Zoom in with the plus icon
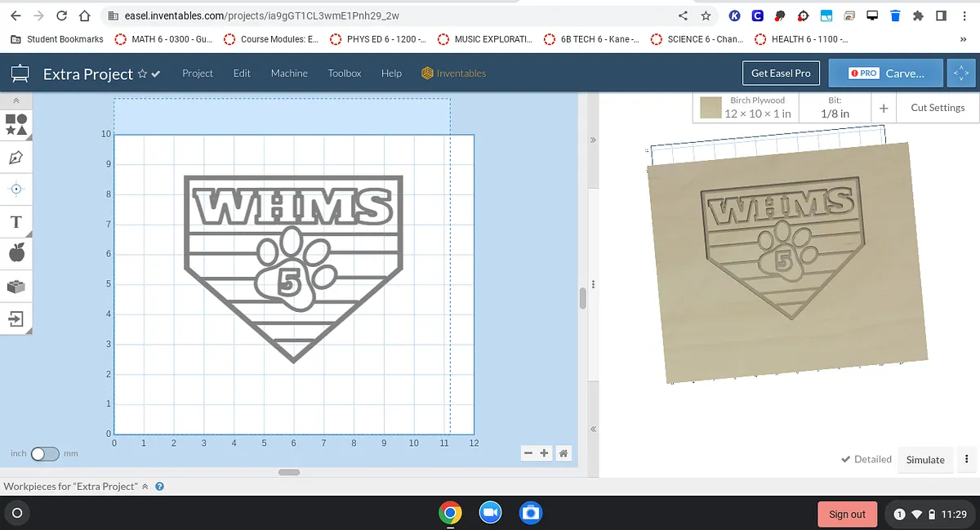Screen dimensions: 980x530 pos(544,453)
